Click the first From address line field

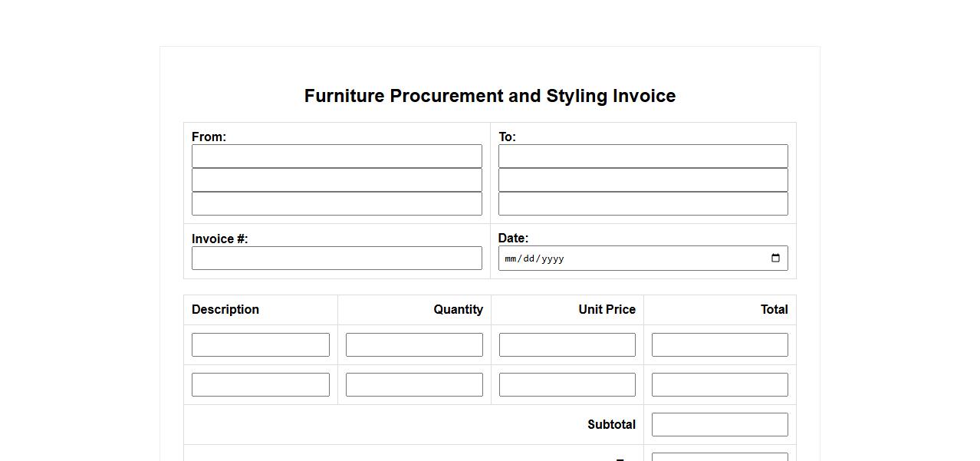point(337,156)
